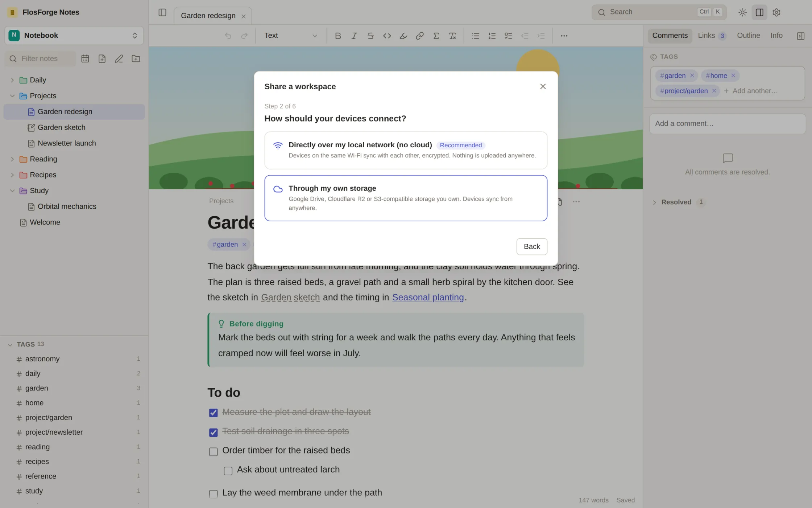Insert inline code formatting
The height and width of the screenshot is (508, 812).
click(387, 36)
